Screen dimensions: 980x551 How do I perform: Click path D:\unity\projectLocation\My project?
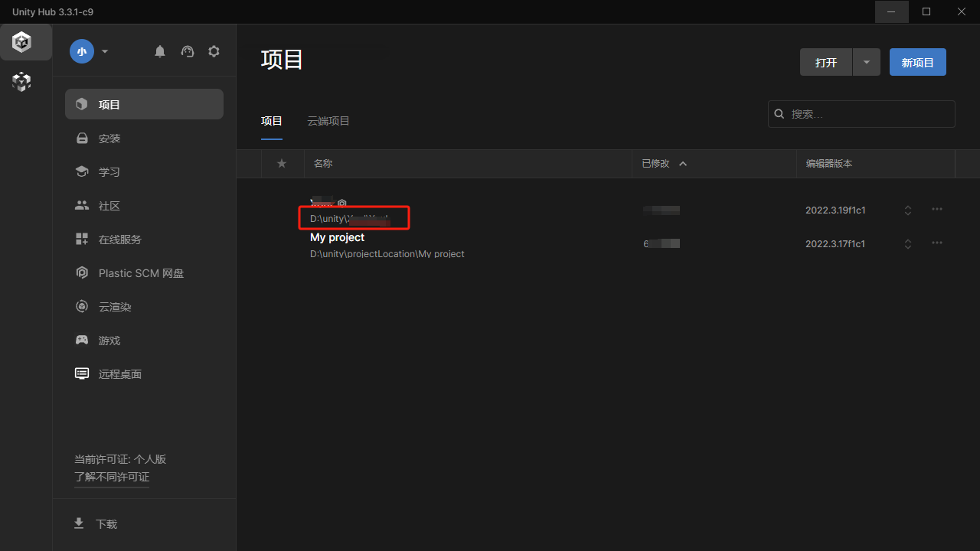point(387,253)
